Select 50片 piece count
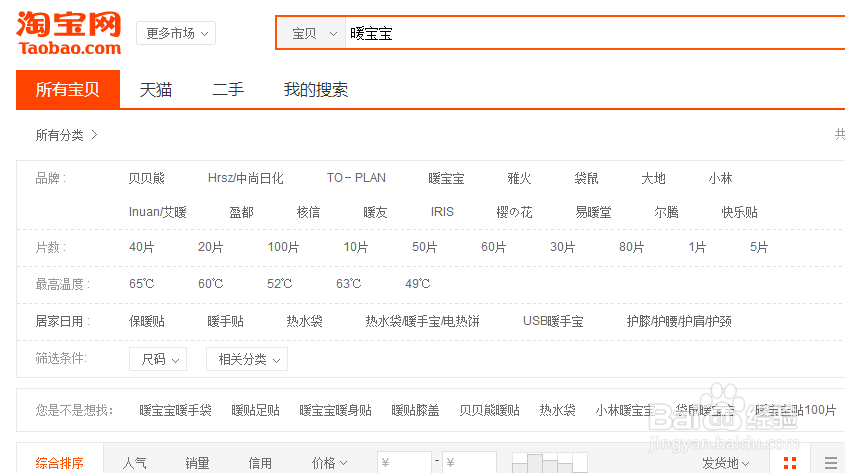845x473 pixels. [425, 247]
